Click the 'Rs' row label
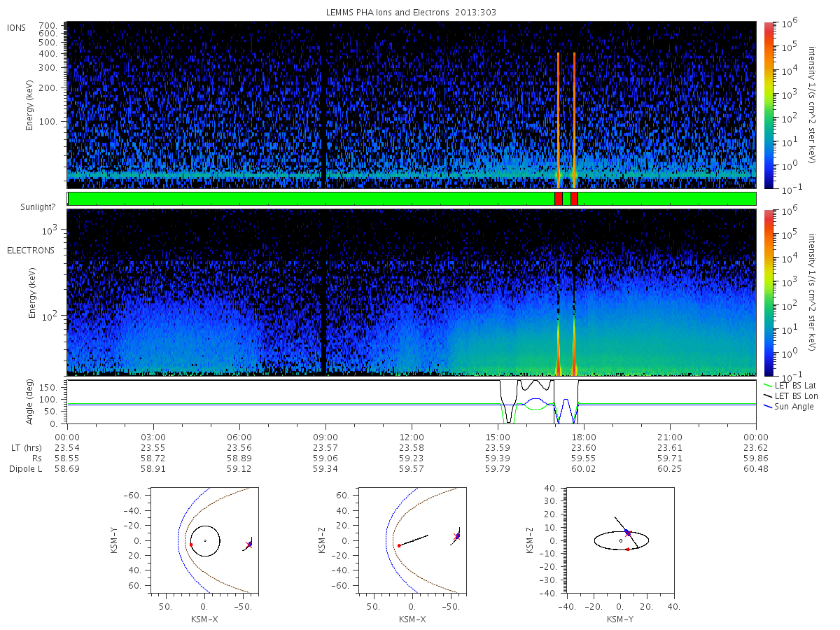Screen dimensions: 840x630 click(x=37, y=458)
